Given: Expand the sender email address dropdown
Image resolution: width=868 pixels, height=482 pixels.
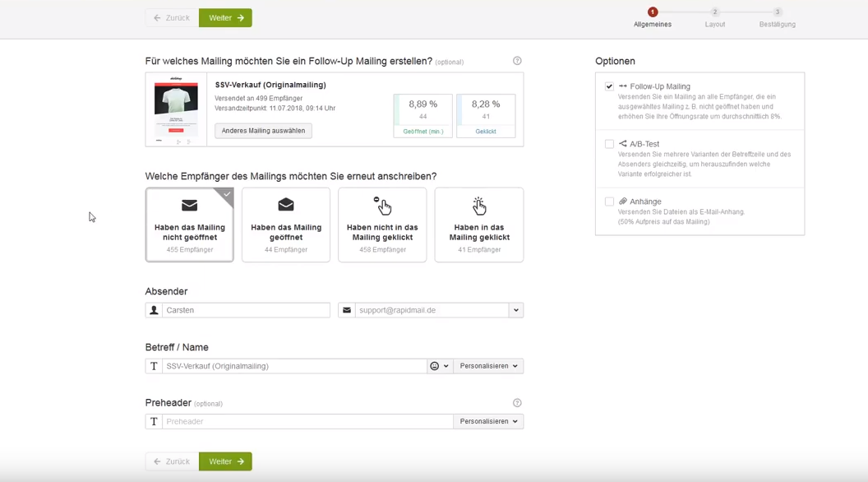Looking at the screenshot, I should (x=516, y=310).
